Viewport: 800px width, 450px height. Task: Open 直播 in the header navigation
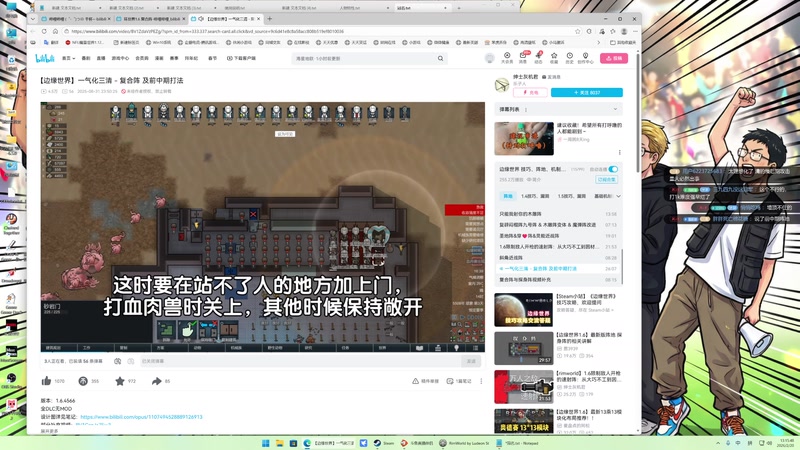(x=101, y=58)
